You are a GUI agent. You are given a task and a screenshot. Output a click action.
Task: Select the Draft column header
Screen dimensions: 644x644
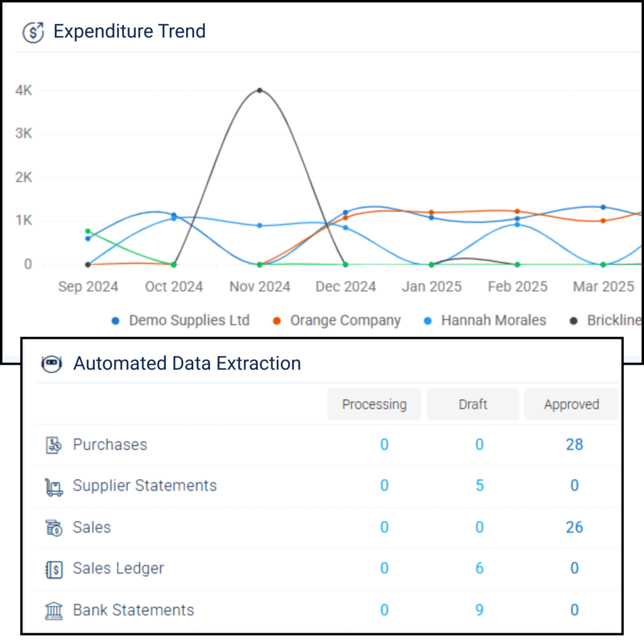point(473,404)
